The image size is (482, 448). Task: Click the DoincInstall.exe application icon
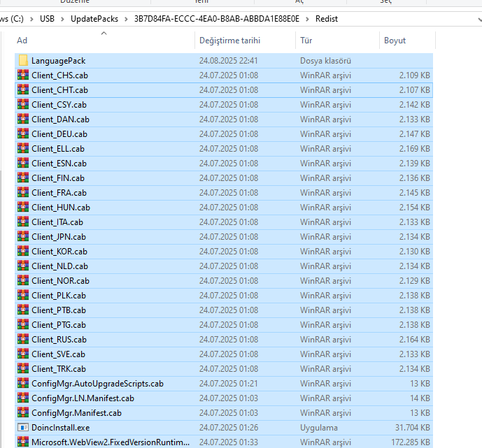[x=23, y=428]
